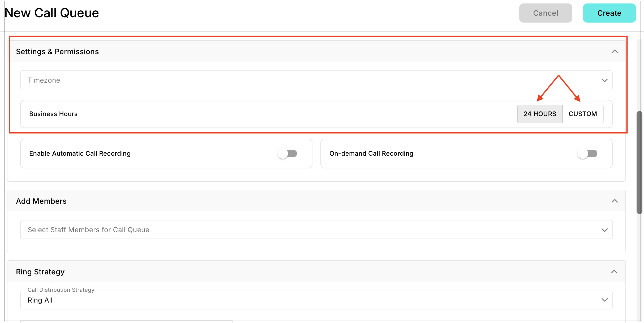Switch business hours to CUSTOM
This screenshot has height=323, width=644.
(x=583, y=114)
